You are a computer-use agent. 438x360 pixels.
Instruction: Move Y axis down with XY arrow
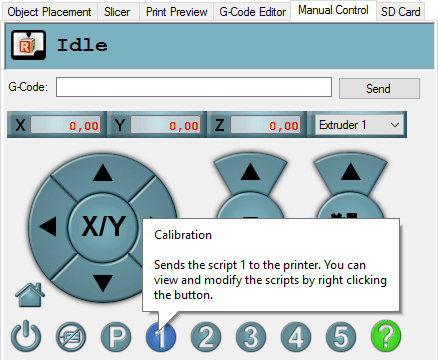tap(103, 282)
